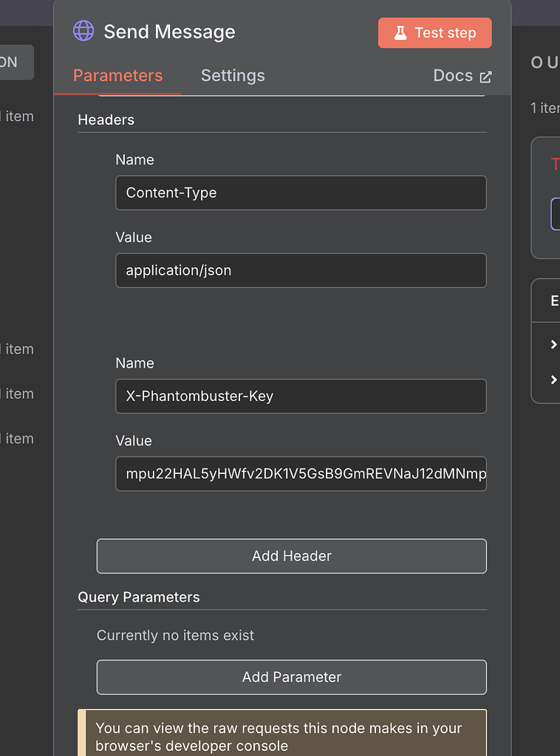Click the X-Phantombuster-Key name field
The height and width of the screenshot is (756, 560).
[301, 396]
